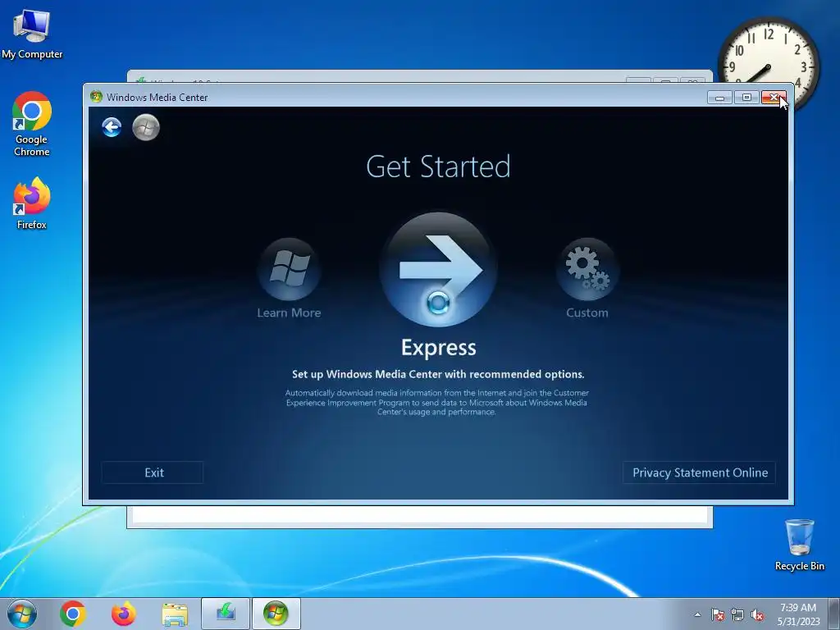Click the muted volume tray icon
Screen dimensions: 840x630
757,614
